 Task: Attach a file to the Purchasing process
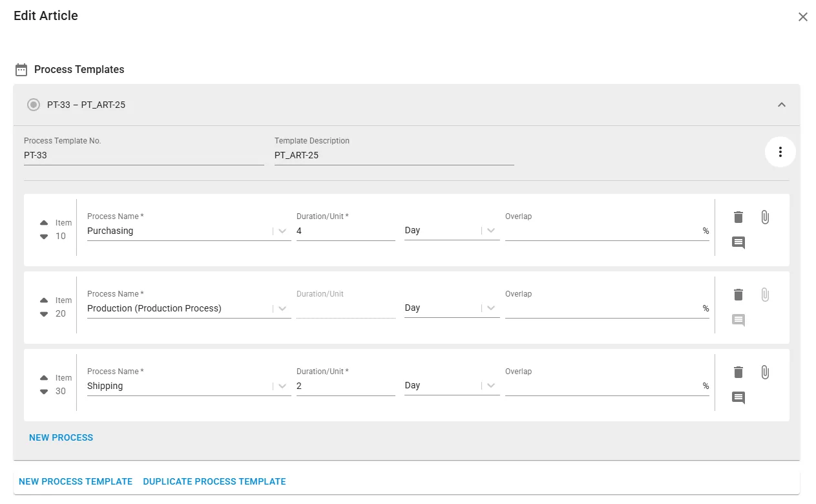pos(765,217)
